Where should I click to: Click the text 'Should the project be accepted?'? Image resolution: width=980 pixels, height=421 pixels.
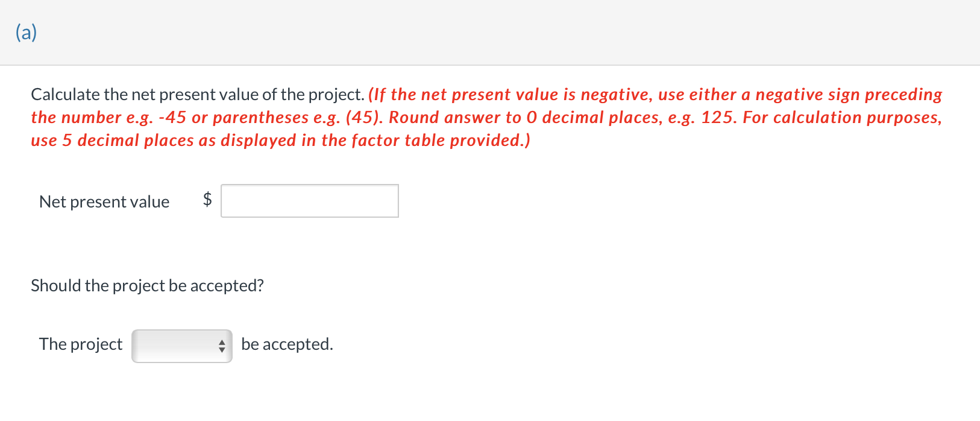147,285
